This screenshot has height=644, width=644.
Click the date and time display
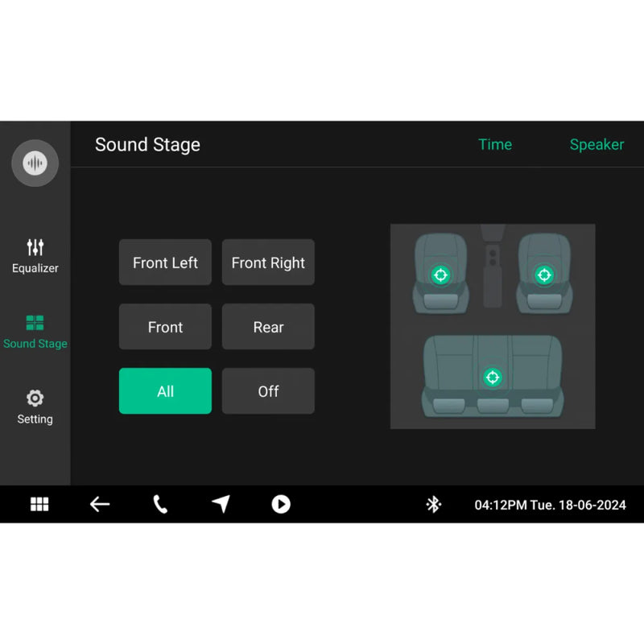550,505
